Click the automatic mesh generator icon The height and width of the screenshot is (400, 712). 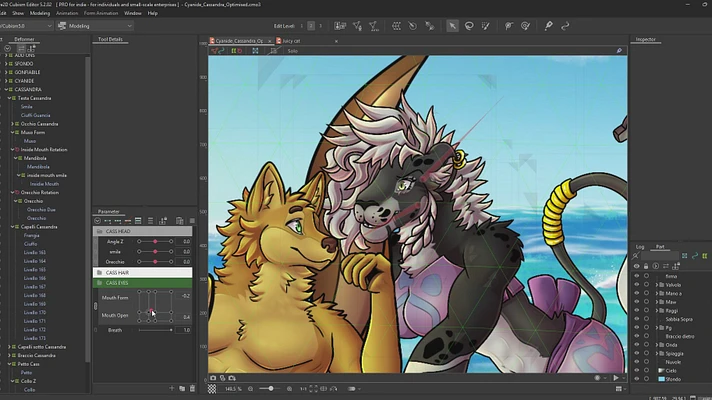tap(374, 26)
